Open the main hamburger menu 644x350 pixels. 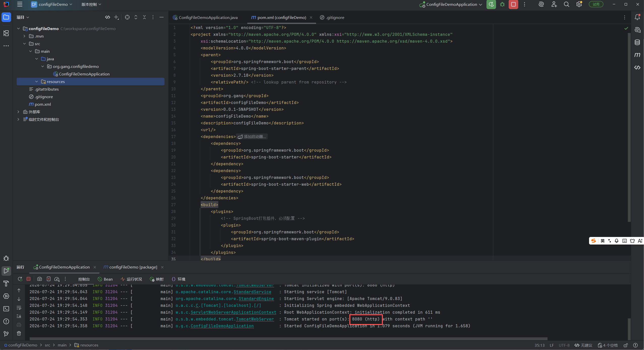tap(20, 4)
